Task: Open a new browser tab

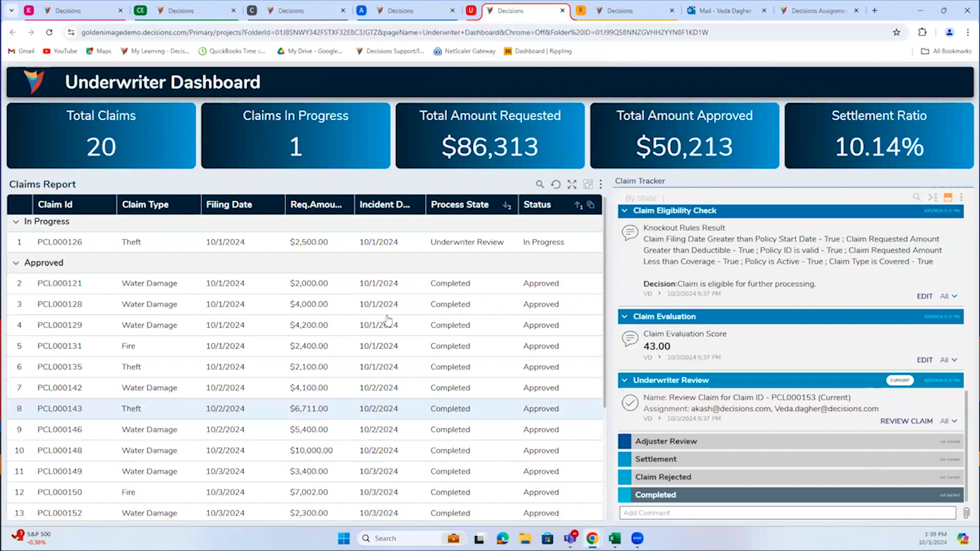Action: [x=875, y=11]
